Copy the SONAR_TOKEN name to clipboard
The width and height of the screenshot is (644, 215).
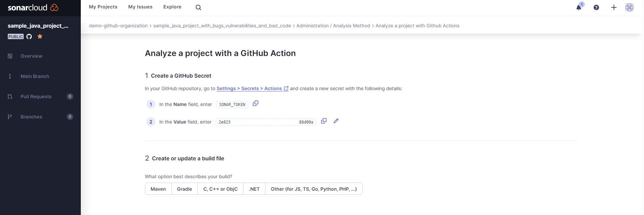(256, 104)
